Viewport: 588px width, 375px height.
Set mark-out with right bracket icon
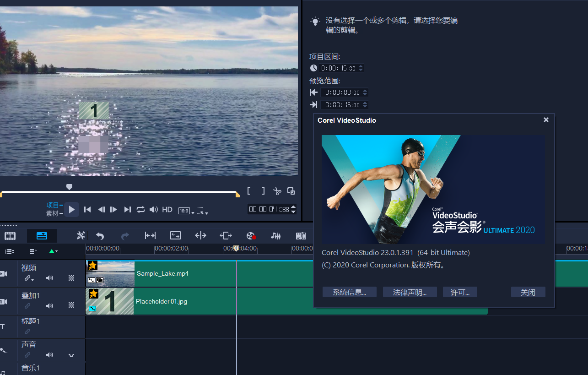coord(263,191)
